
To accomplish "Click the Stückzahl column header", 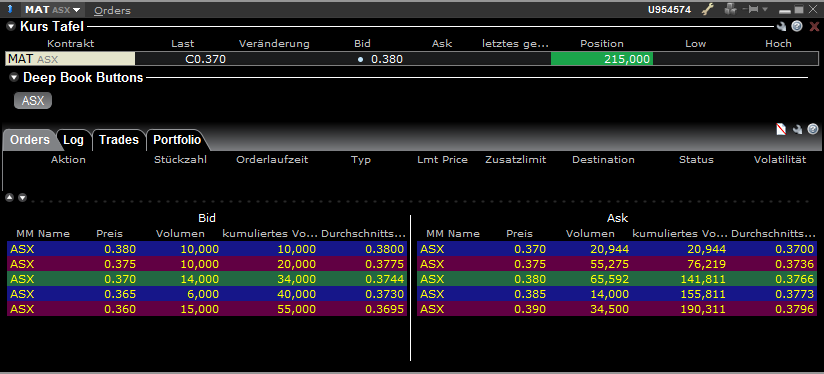I will (180, 160).
